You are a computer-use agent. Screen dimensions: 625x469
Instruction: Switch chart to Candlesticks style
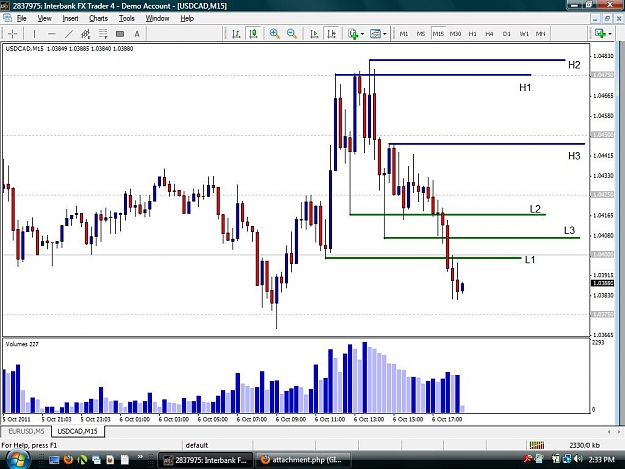[253, 34]
